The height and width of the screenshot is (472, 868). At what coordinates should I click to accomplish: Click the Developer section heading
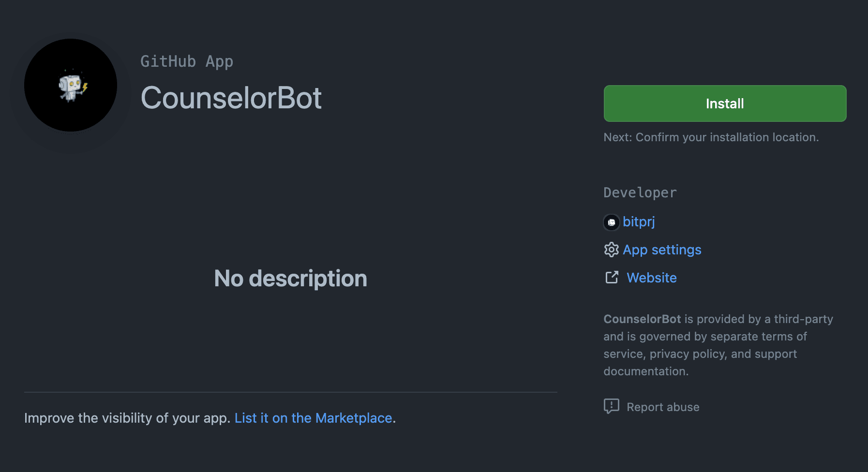tap(640, 192)
